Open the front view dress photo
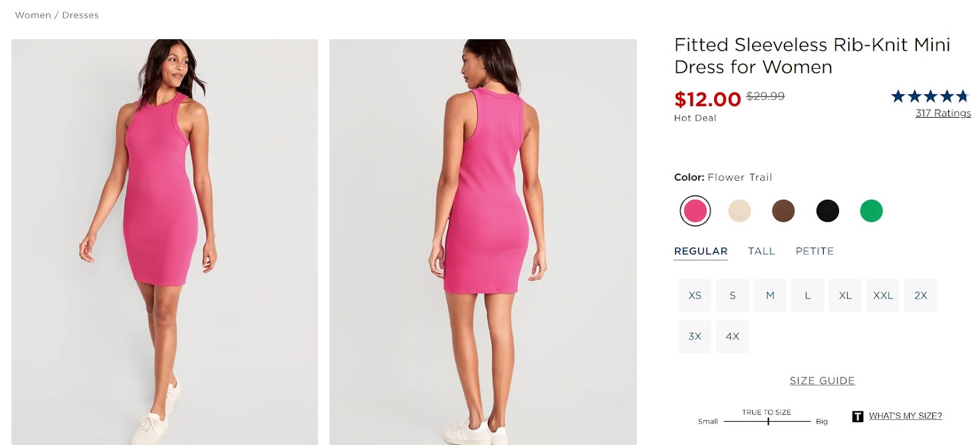Viewport: 980px width, 445px height. point(165,242)
